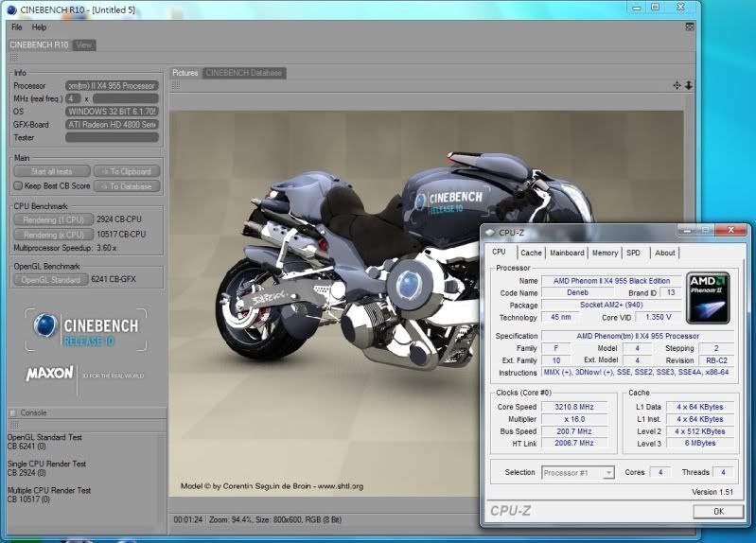Viewport: 756px width, 543px height.
Task: Click the To Clipboard button
Action: 127,171
